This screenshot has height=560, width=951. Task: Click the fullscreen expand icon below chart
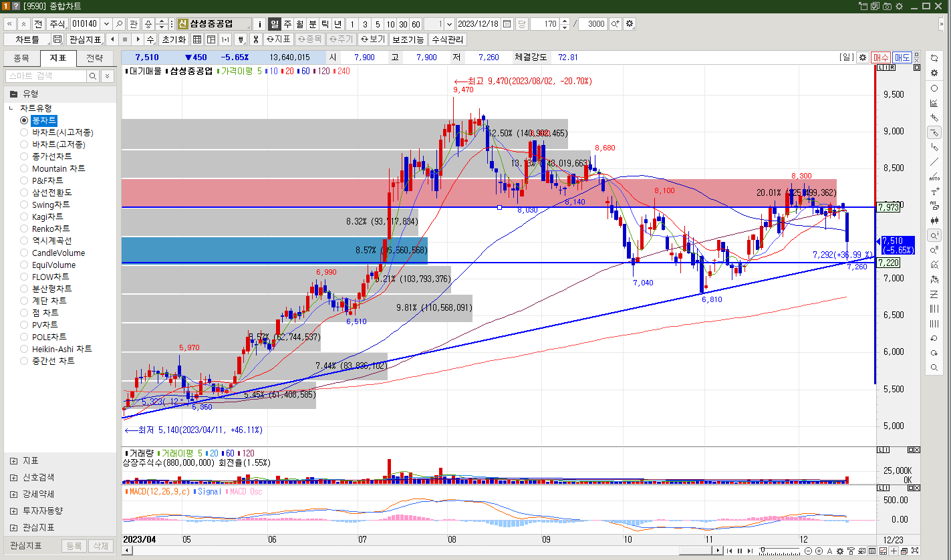coord(915,551)
